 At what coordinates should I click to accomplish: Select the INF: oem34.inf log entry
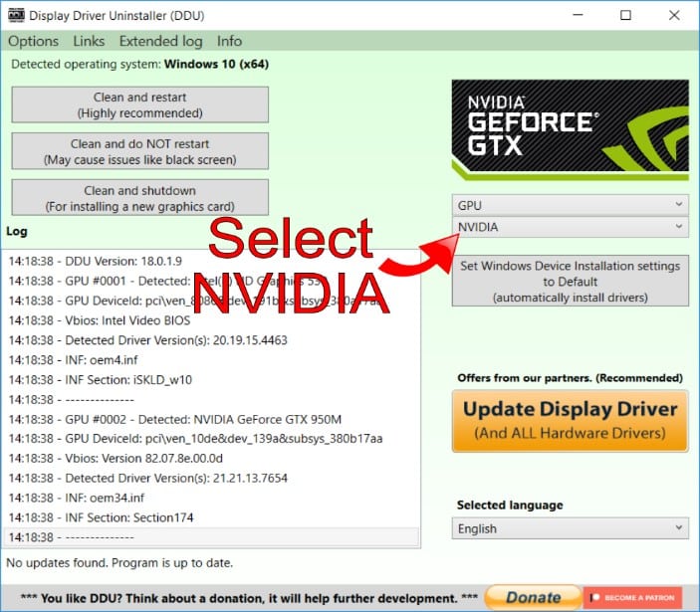(77, 498)
